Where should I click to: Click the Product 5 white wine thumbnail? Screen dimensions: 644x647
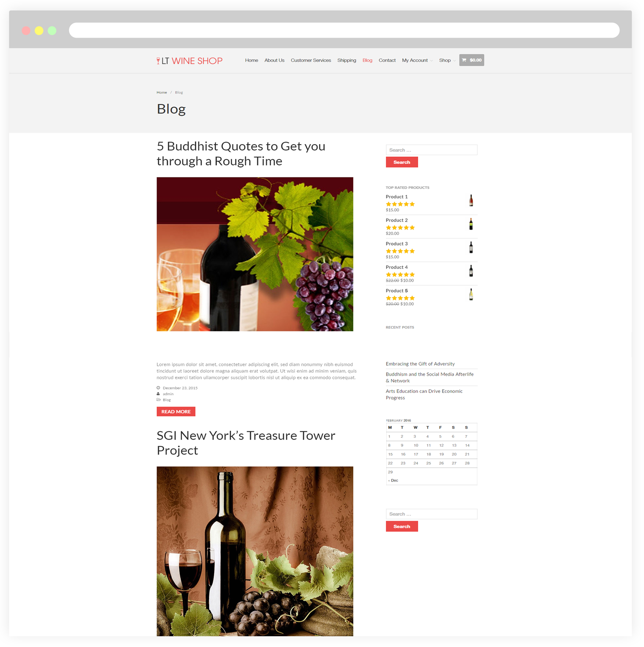point(471,294)
